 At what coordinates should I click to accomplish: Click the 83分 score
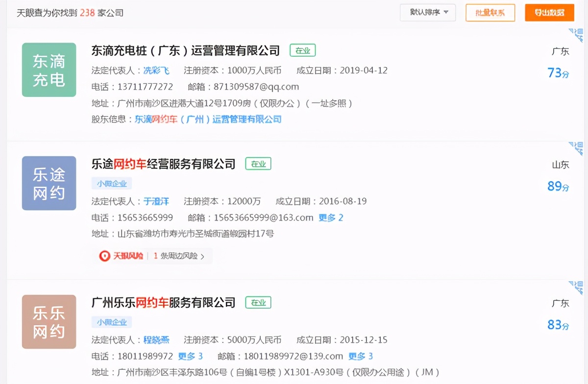[x=559, y=325]
